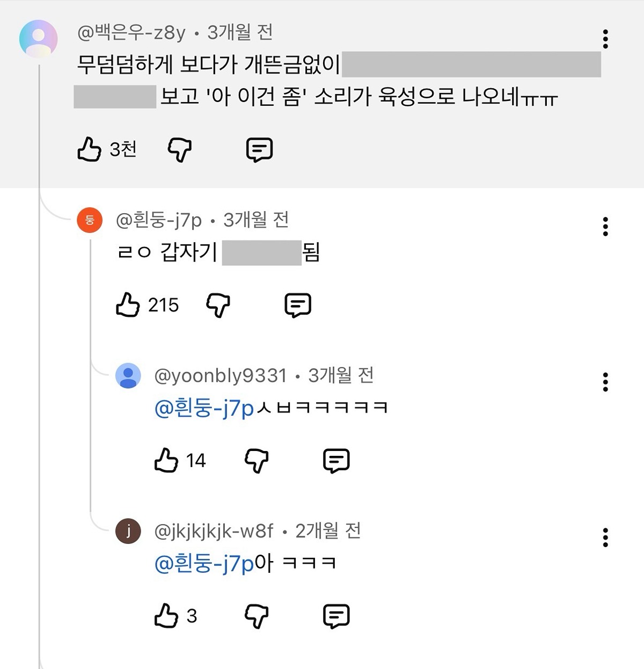Open the orange 둥 profile avatar
Image resolution: width=644 pixels, height=669 pixels.
point(90,220)
